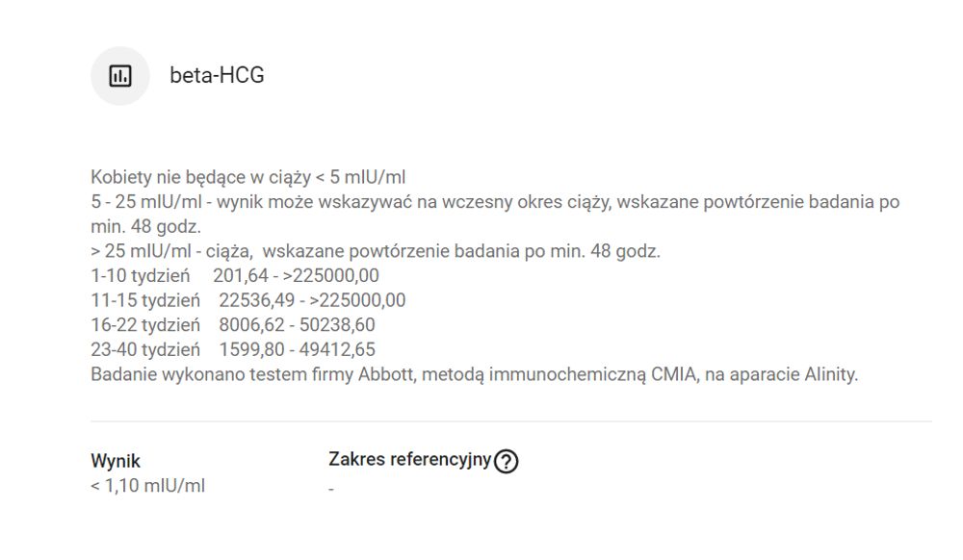Click the 1-10 tydzień row label
The image size is (963, 560).
(141, 276)
